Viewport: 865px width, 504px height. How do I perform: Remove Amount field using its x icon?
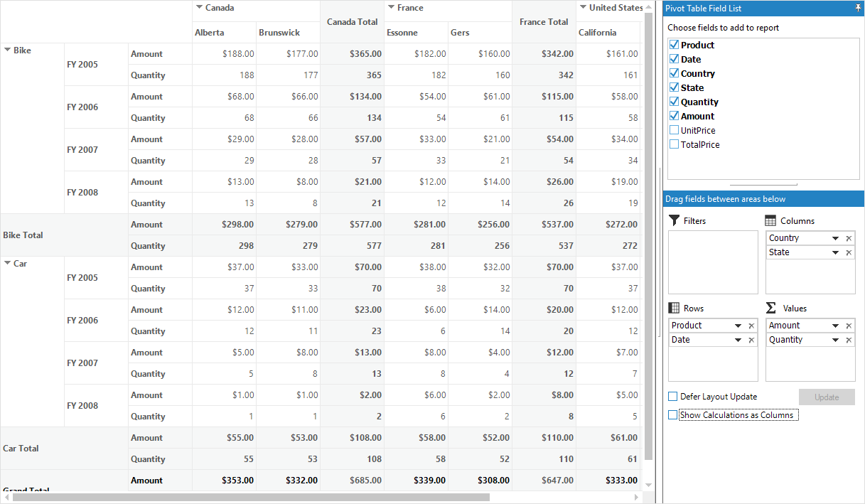coord(849,326)
